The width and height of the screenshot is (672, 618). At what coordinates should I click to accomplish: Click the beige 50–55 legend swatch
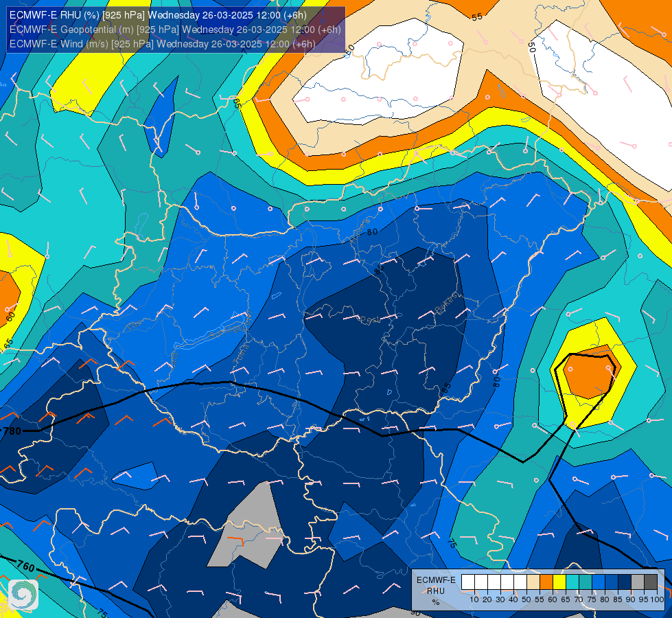[x=533, y=582]
